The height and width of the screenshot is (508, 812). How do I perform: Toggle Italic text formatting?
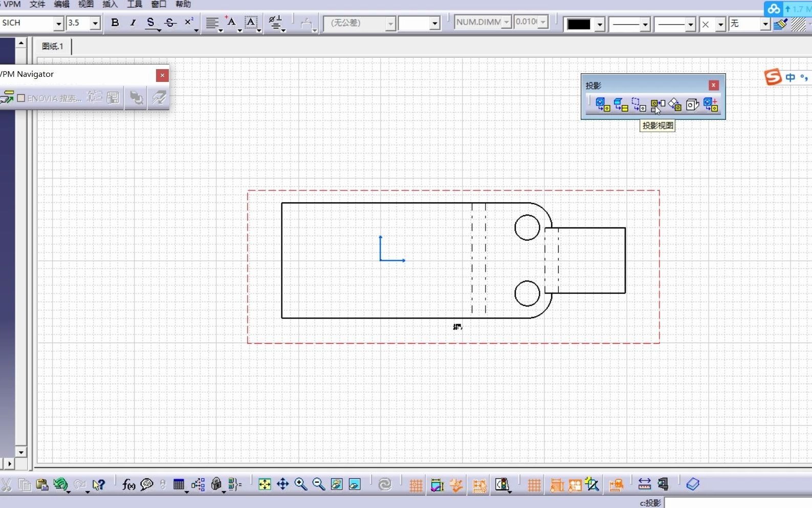[133, 23]
